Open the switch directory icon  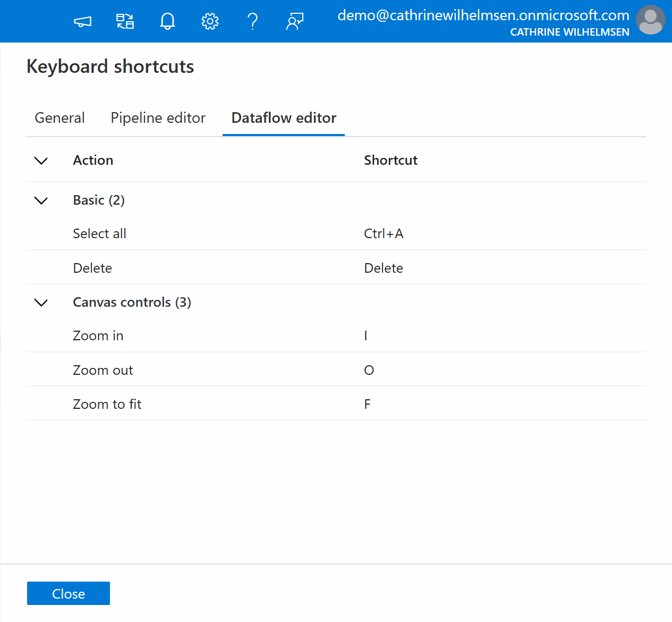(125, 22)
